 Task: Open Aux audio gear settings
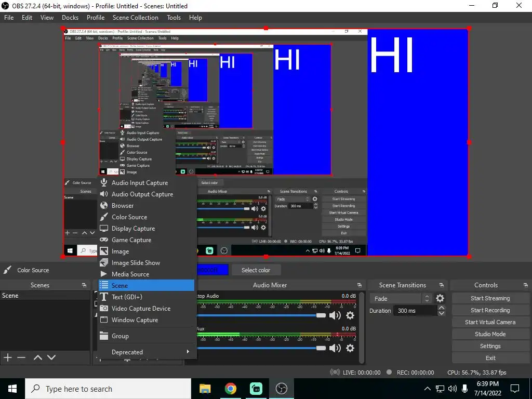coord(350,348)
